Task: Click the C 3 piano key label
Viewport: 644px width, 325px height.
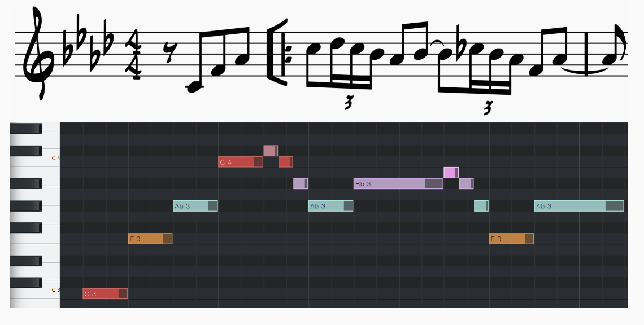Action: 56,289
